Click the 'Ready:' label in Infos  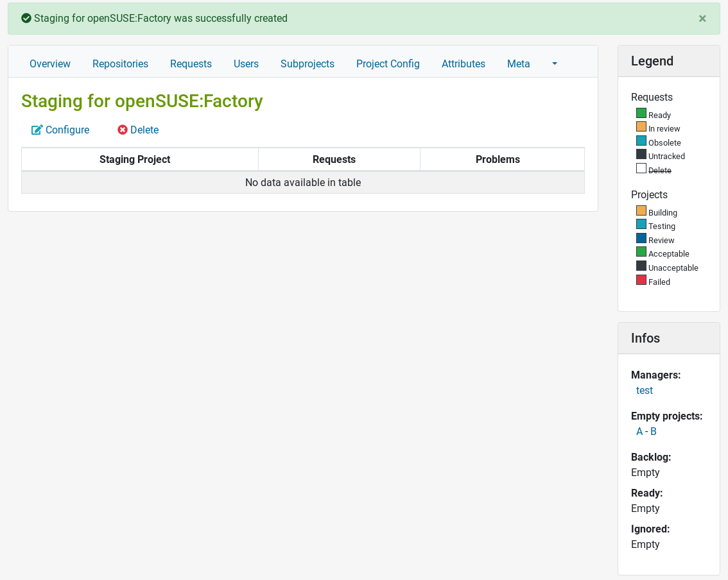pos(646,493)
